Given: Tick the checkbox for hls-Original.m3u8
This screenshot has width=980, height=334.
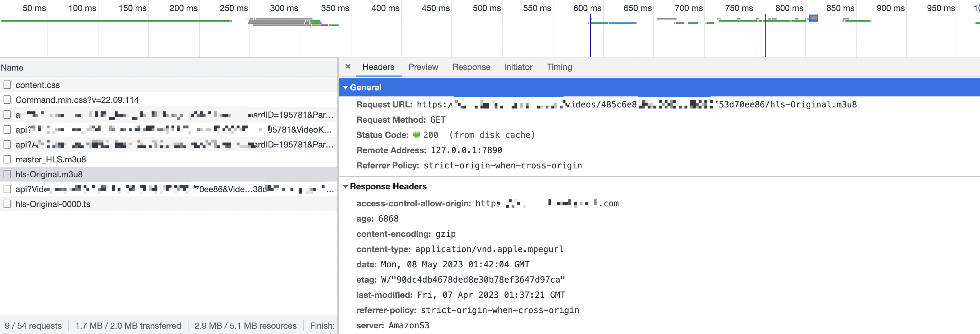Looking at the screenshot, I should pyautogui.click(x=7, y=174).
